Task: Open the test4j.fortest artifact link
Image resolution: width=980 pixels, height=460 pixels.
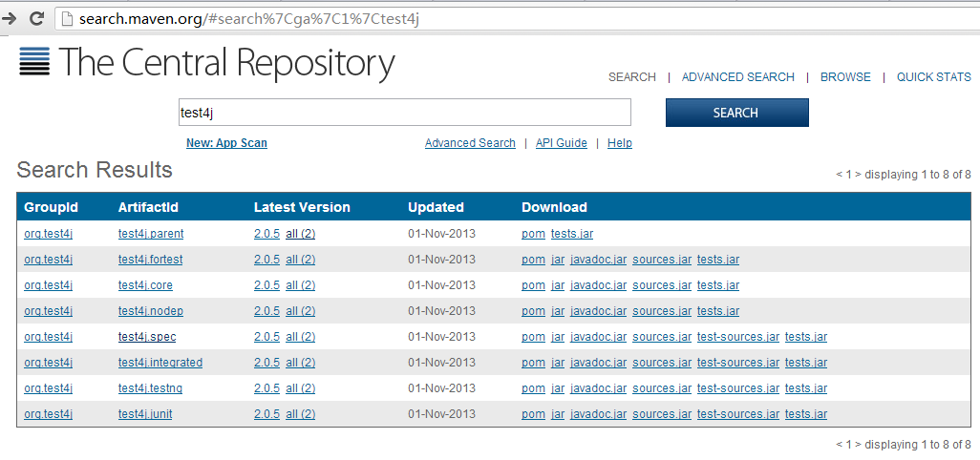Action: [150, 260]
